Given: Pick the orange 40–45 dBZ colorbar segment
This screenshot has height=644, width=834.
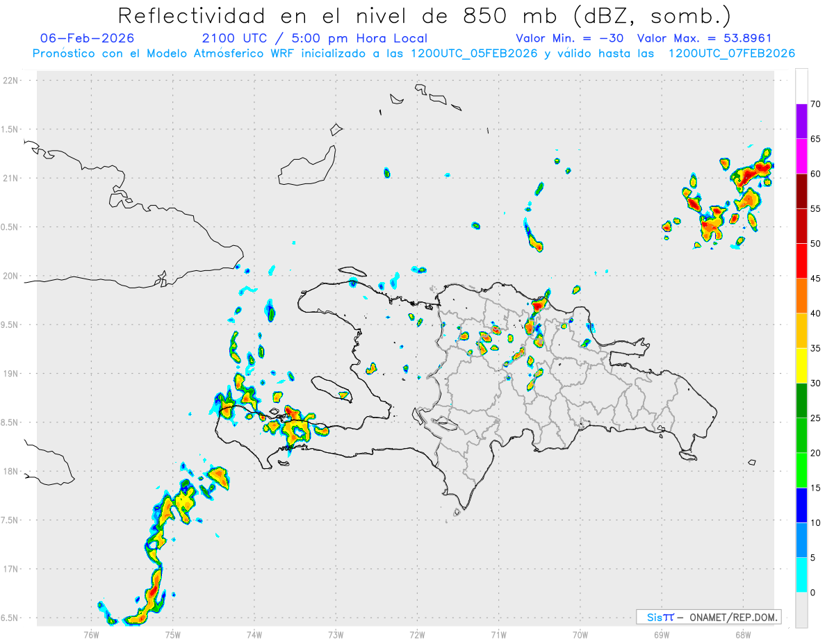Looking at the screenshot, I should [x=802, y=296].
